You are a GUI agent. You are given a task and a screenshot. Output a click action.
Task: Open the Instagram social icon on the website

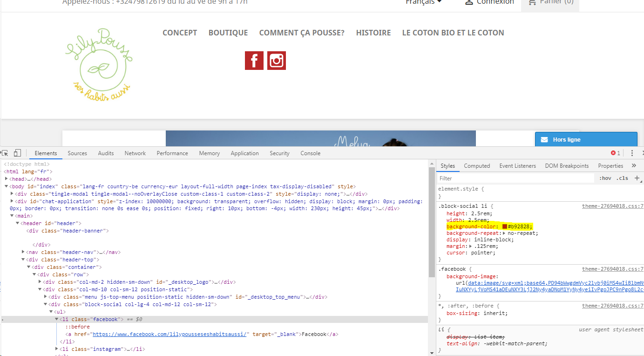click(x=277, y=61)
